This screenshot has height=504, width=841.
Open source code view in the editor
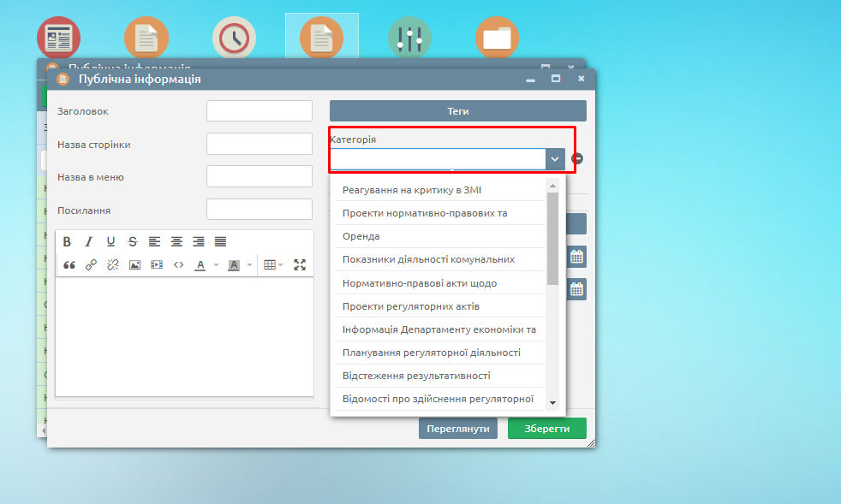[x=178, y=265]
